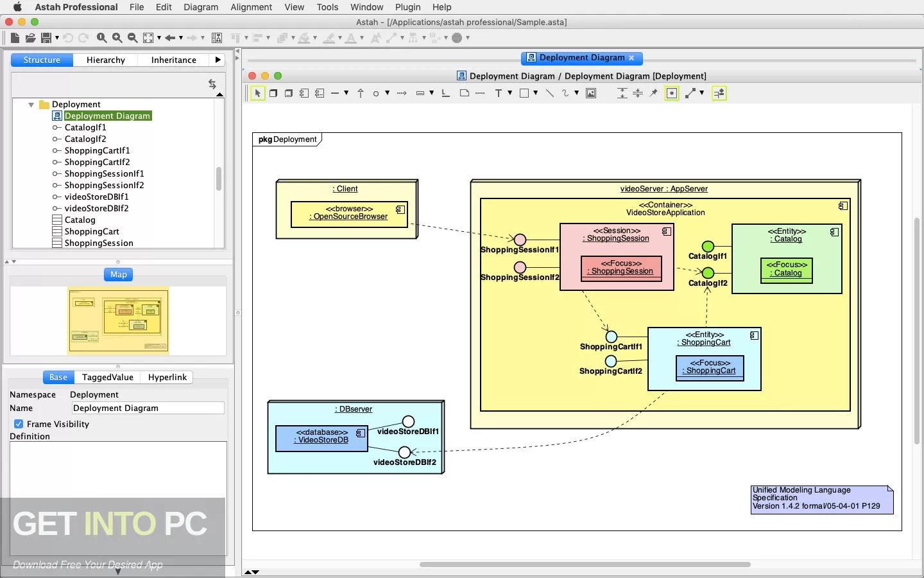Screen dimensions: 924x578
Task: Select the Note tool
Action: tap(465, 93)
